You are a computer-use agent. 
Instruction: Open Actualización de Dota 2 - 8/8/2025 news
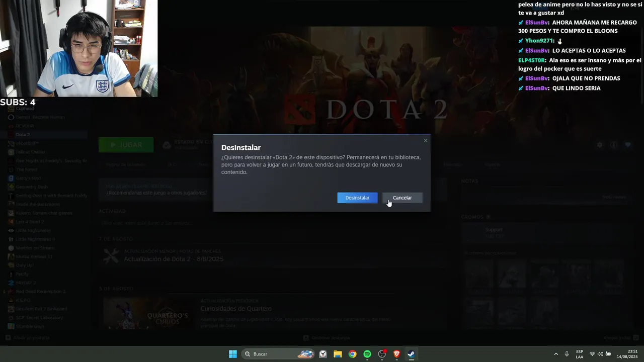pyautogui.click(x=174, y=259)
